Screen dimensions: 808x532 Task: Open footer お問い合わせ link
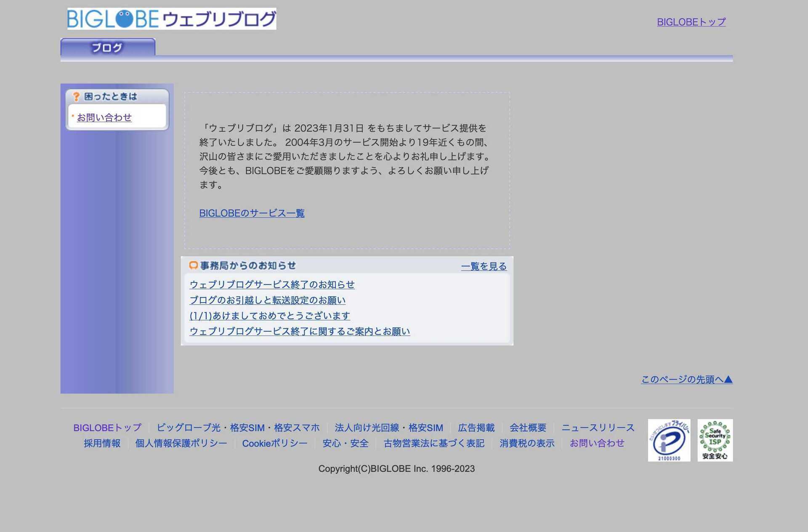click(597, 444)
